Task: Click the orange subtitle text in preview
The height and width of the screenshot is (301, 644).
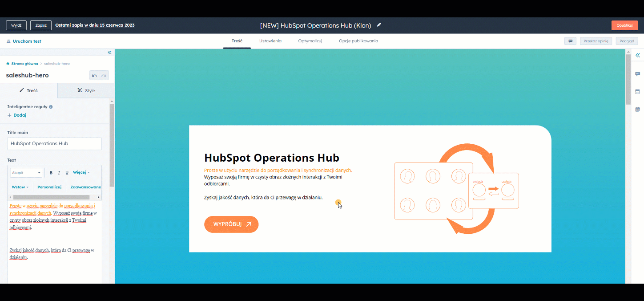Action: tap(278, 170)
